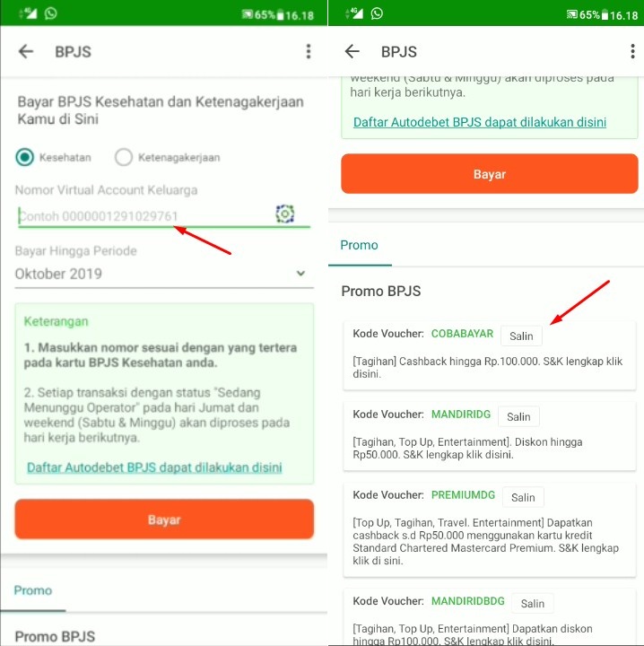Tap WhatsApp icon in left status bar

(x=50, y=13)
